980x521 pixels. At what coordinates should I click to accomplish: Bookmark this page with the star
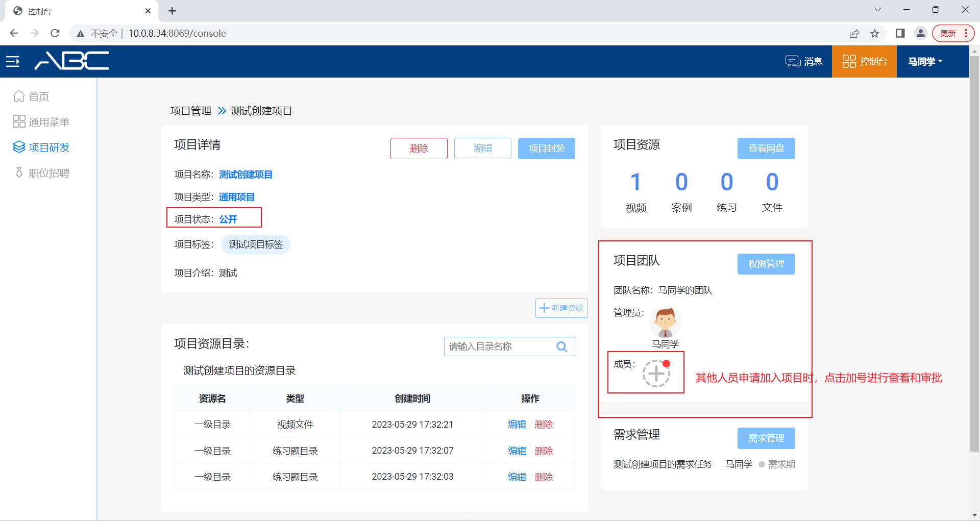pyautogui.click(x=875, y=33)
